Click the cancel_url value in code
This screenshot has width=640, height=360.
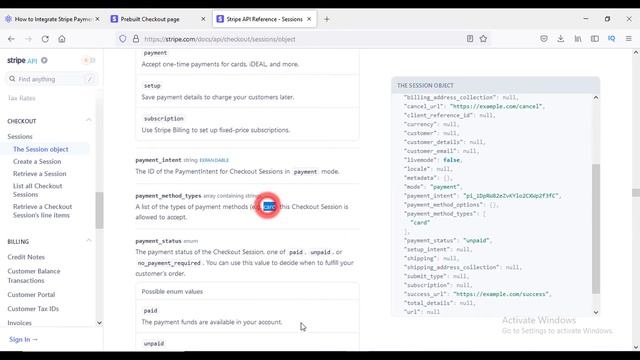tap(496, 106)
